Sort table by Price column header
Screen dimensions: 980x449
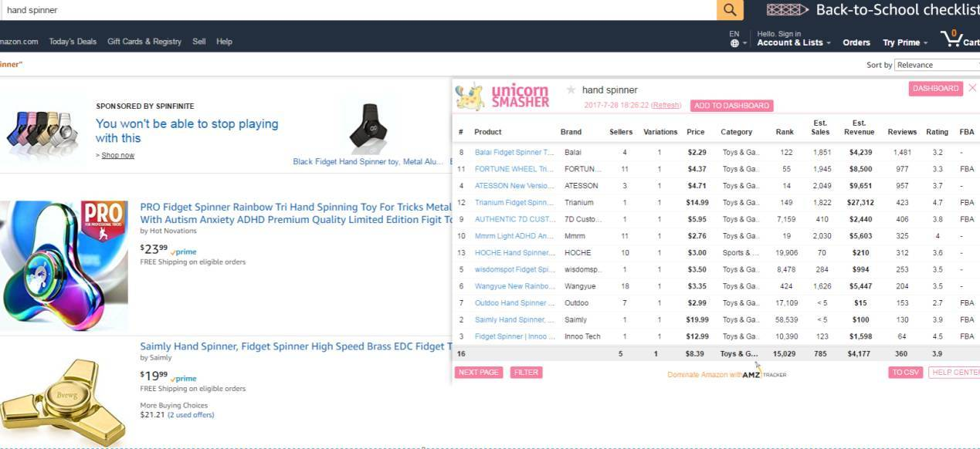click(x=696, y=132)
